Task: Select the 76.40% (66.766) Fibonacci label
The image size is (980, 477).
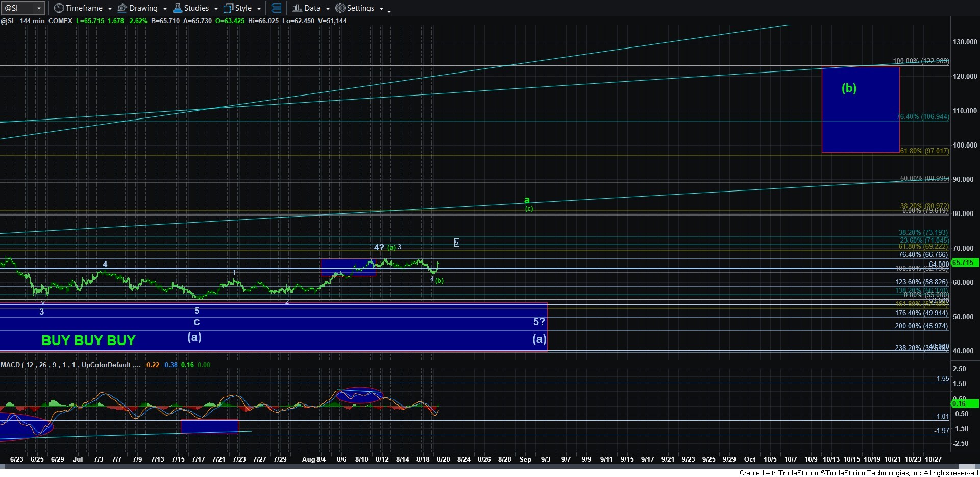Action: (x=923, y=255)
